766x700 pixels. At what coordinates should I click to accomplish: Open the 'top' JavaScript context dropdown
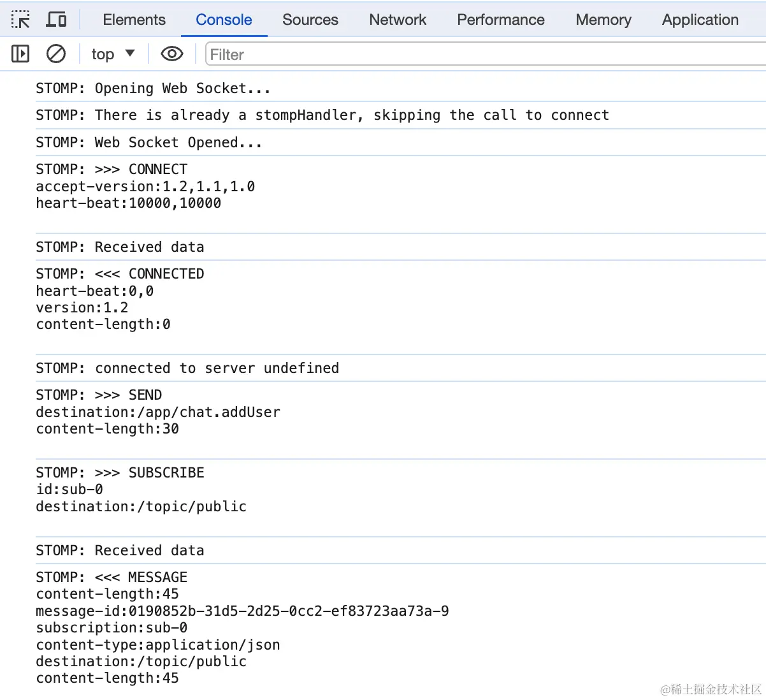pyautogui.click(x=113, y=54)
